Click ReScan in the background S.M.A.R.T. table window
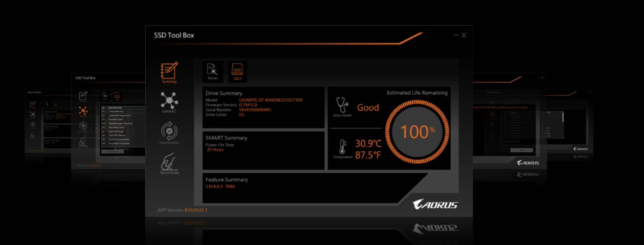The image size is (644, 245). click(x=105, y=96)
